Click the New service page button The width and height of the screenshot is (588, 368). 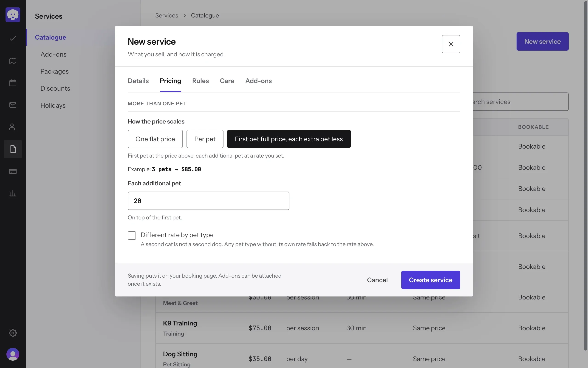point(542,41)
